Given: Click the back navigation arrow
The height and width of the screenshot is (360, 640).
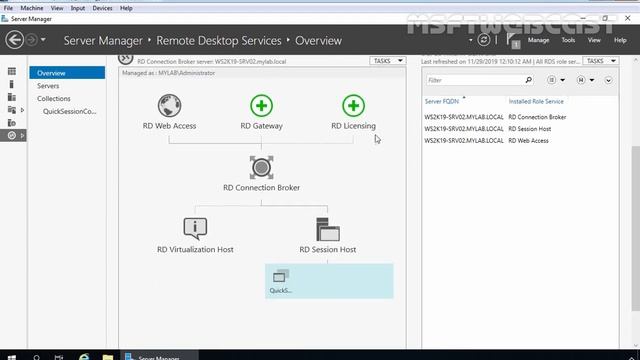Looking at the screenshot, I should pyautogui.click(x=15, y=40).
